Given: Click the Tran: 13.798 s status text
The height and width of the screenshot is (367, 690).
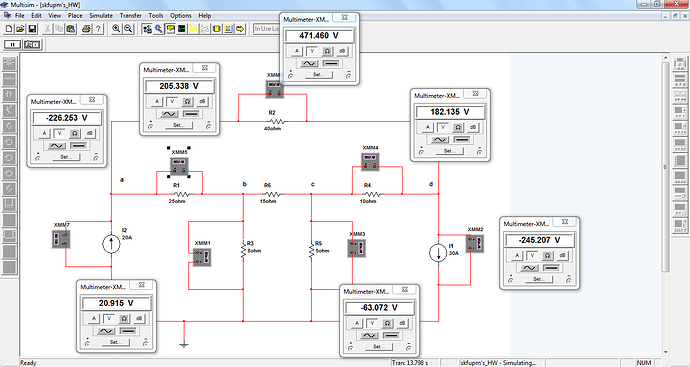Looking at the screenshot, I should click(410, 363).
